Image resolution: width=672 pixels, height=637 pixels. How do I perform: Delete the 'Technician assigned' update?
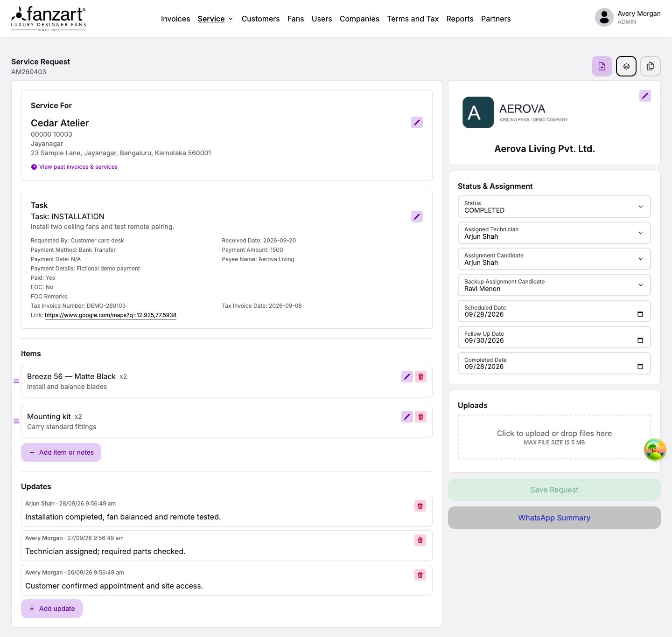(420, 540)
